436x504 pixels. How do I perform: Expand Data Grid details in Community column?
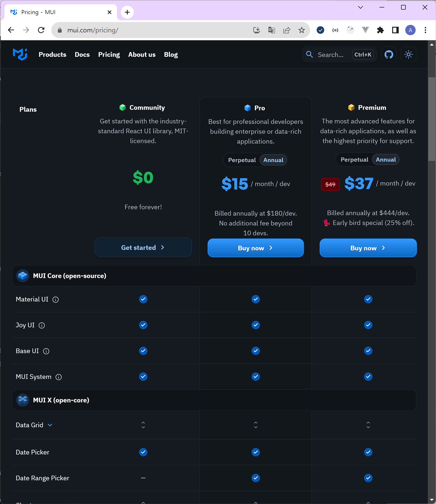(x=143, y=425)
